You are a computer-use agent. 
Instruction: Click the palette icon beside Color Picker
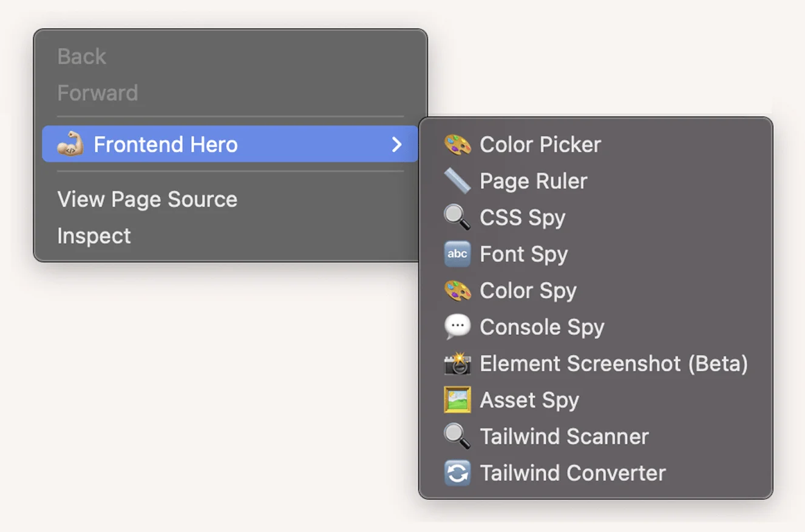pyautogui.click(x=457, y=145)
